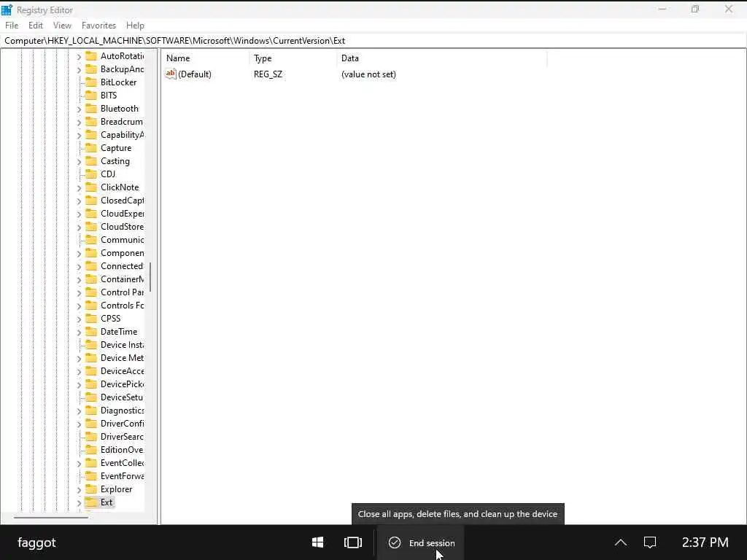This screenshot has height=560, width=747.
Task: Click the DateTime folder icon
Action: [91, 332]
